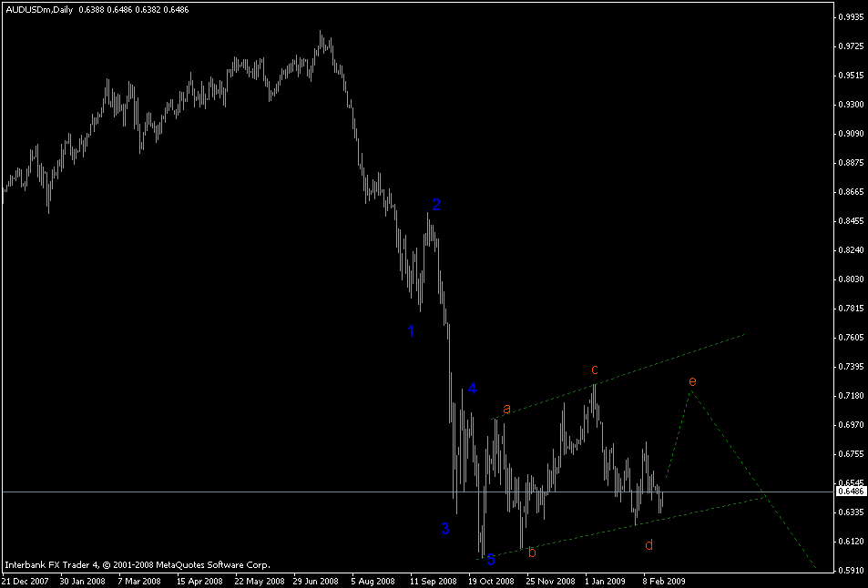Image resolution: width=868 pixels, height=588 pixels.
Task: Click the 0.7815 price axis label
Action: (849, 309)
